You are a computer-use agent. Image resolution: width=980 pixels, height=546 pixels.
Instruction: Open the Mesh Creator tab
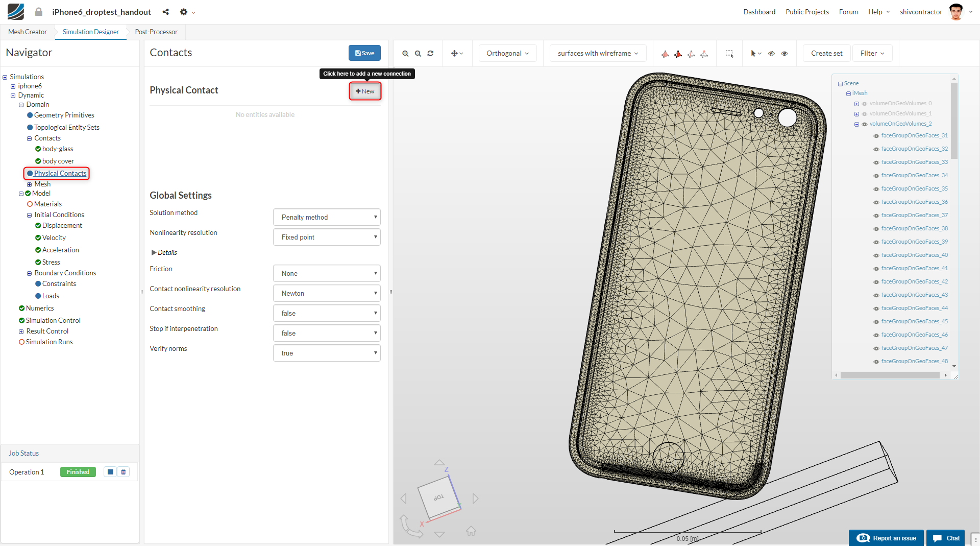point(28,32)
